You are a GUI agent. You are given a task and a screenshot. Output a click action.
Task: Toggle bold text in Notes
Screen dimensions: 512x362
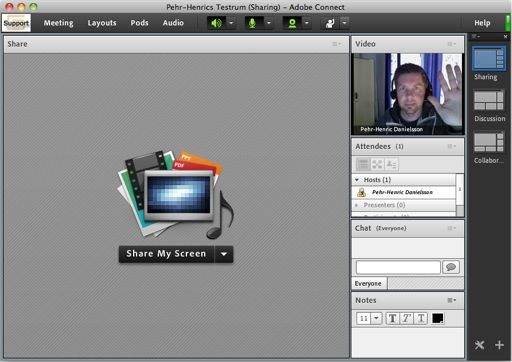click(393, 319)
